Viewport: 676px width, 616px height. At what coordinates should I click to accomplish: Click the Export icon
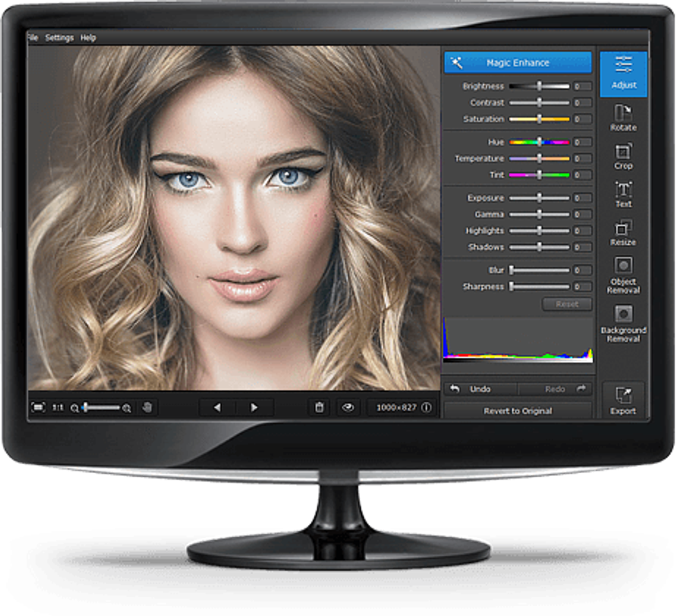pyautogui.click(x=623, y=401)
